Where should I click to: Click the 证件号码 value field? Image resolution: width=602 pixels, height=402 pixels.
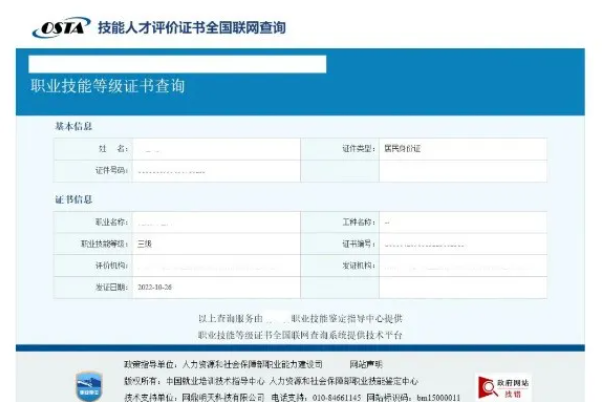(x=215, y=171)
